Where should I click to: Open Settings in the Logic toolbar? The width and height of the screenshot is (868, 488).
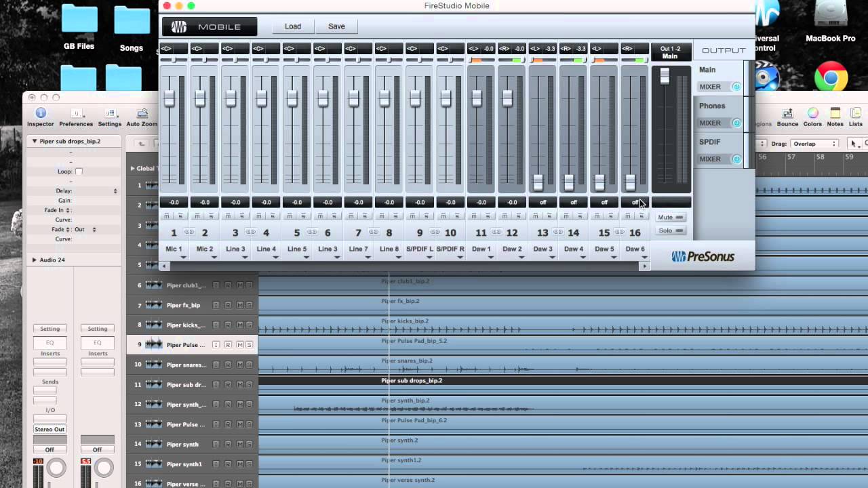point(109,117)
